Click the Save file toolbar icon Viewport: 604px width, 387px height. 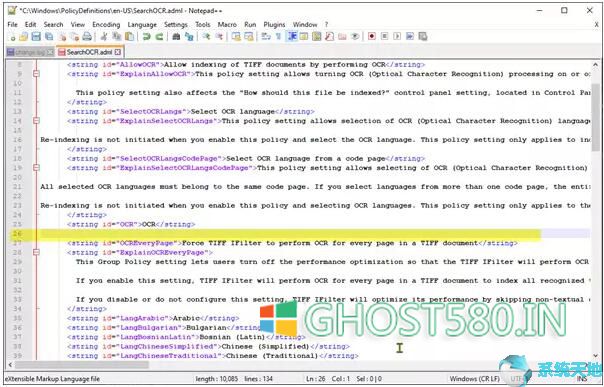(36, 37)
